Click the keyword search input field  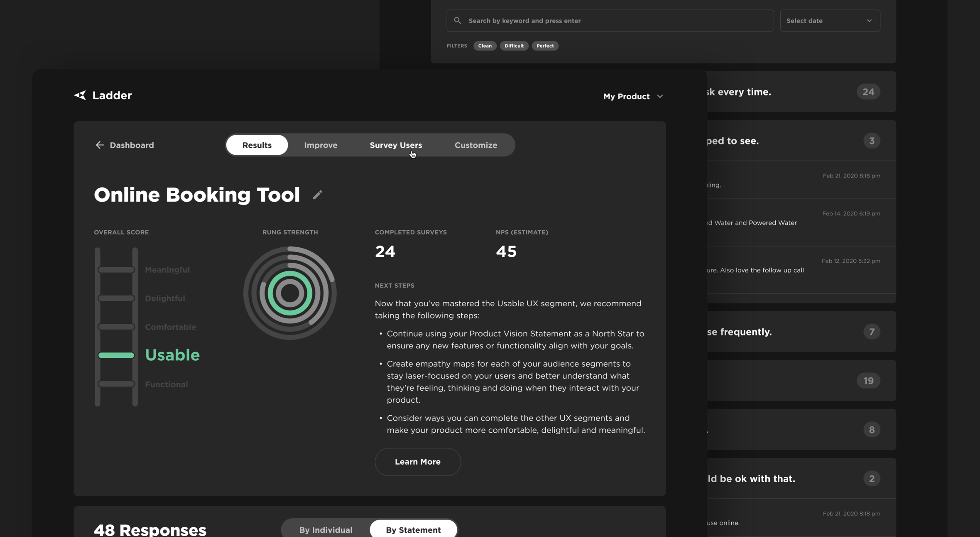[615, 21]
